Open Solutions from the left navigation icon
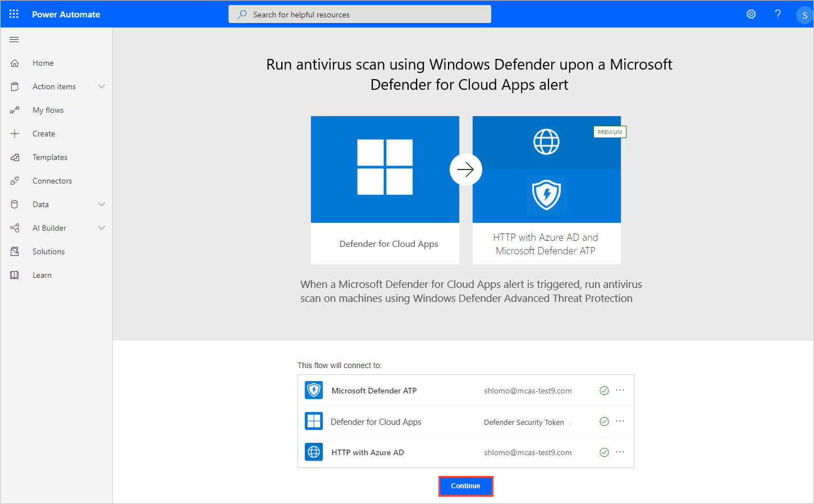This screenshot has width=814, height=504. pos(14,251)
